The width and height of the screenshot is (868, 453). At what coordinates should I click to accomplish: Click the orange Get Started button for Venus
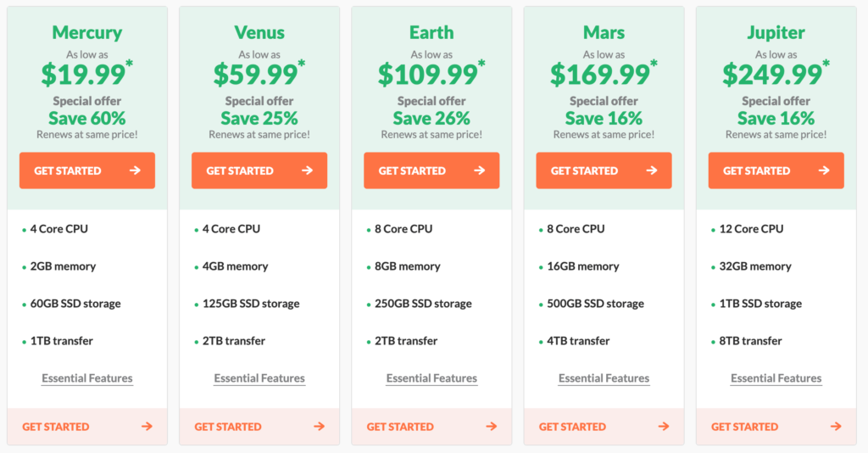click(259, 171)
